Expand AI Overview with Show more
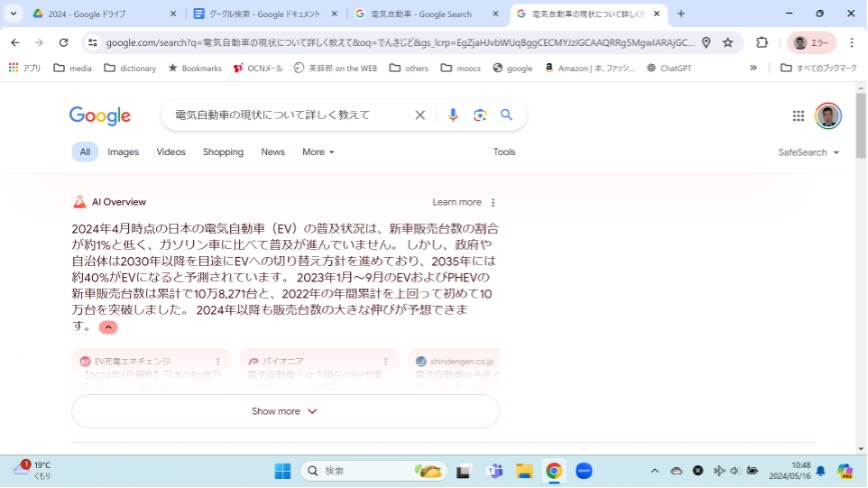Image resolution: width=868 pixels, height=488 pixels. [285, 411]
